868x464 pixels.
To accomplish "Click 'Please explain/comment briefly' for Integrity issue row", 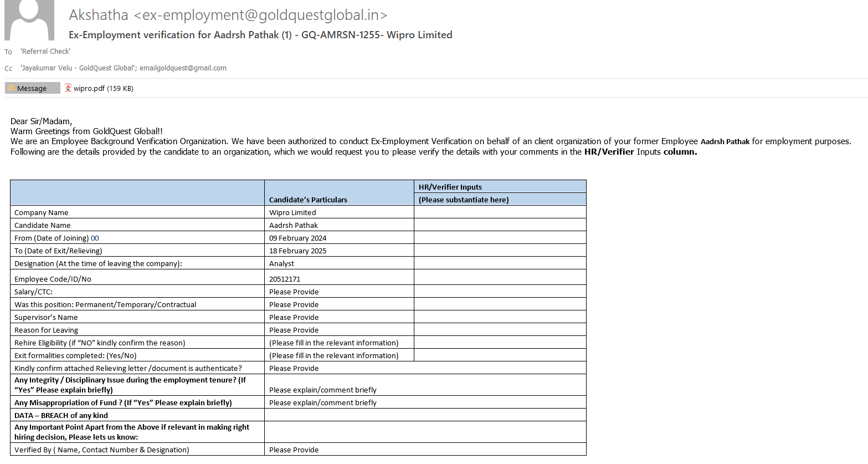I will point(323,390).
